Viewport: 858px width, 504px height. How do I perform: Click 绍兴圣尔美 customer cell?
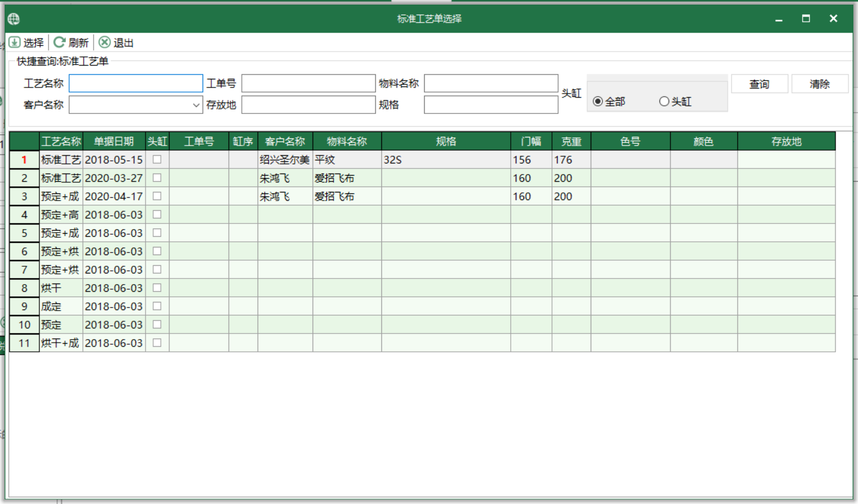click(x=285, y=160)
